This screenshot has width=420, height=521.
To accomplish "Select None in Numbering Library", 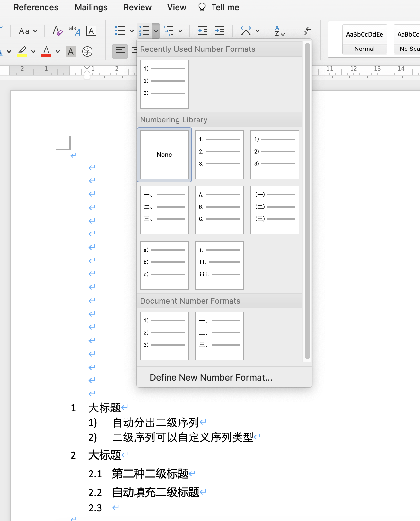I will tap(164, 155).
